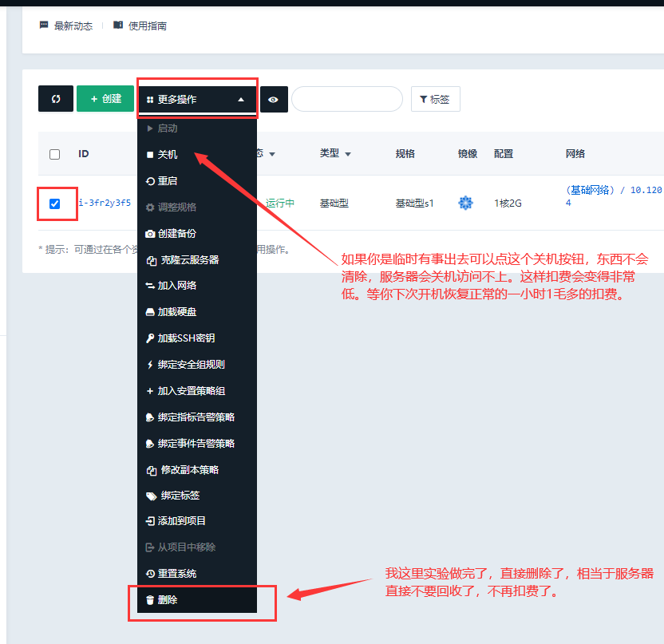Click into the search input field

347,99
